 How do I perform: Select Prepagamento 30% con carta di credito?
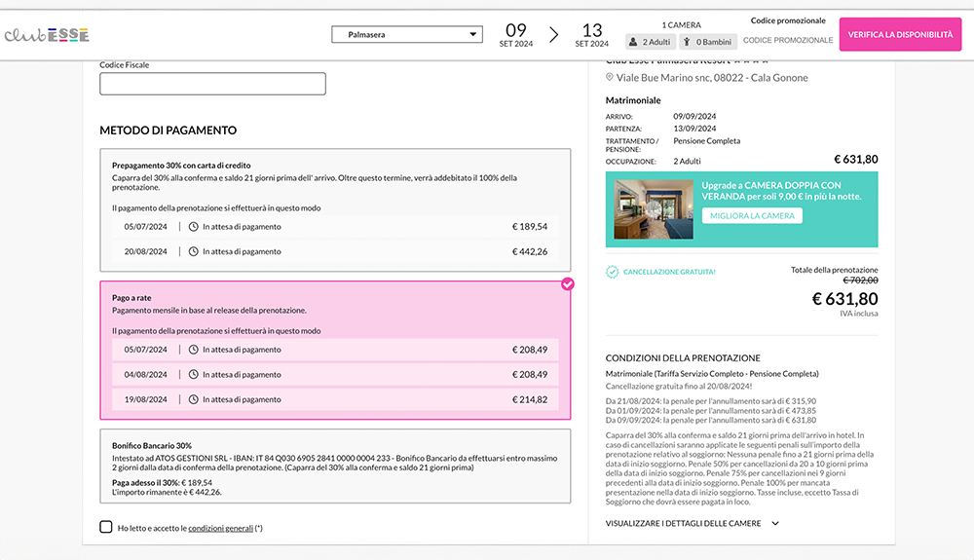click(335, 209)
